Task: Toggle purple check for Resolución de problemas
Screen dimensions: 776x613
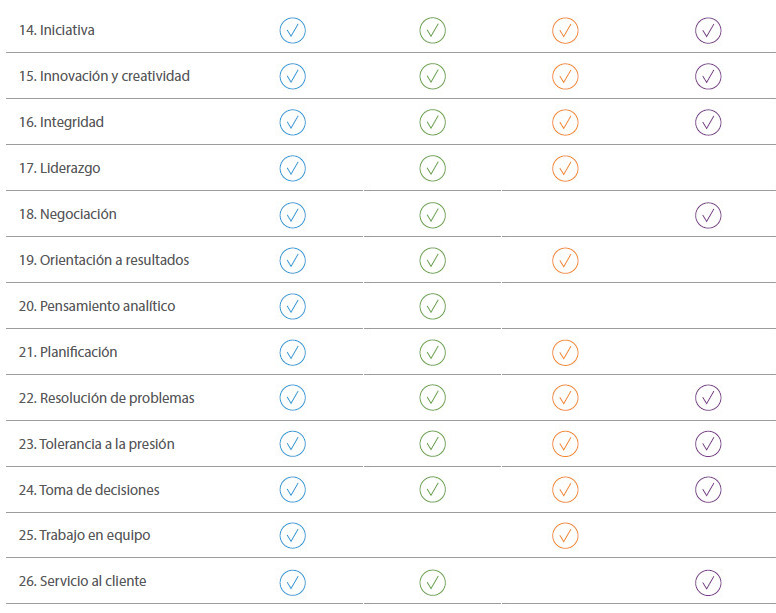Action: [x=708, y=398]
